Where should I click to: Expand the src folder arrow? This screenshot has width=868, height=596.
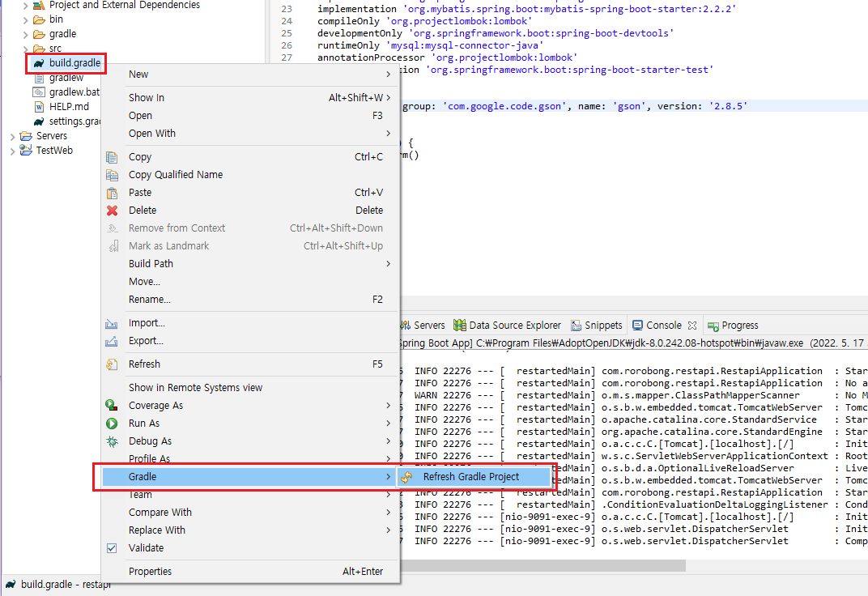(25, 49)
